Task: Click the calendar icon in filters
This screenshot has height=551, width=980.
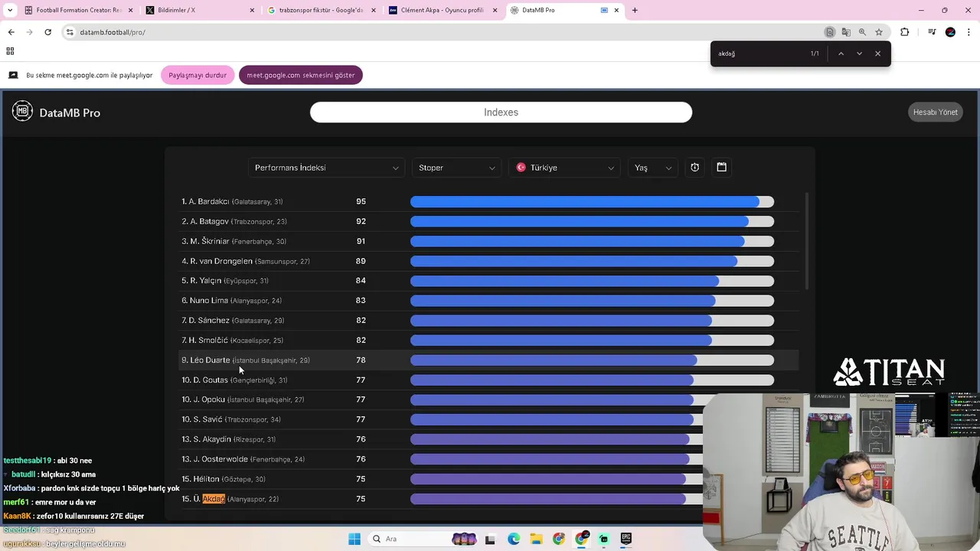Action: coord(721,167)
